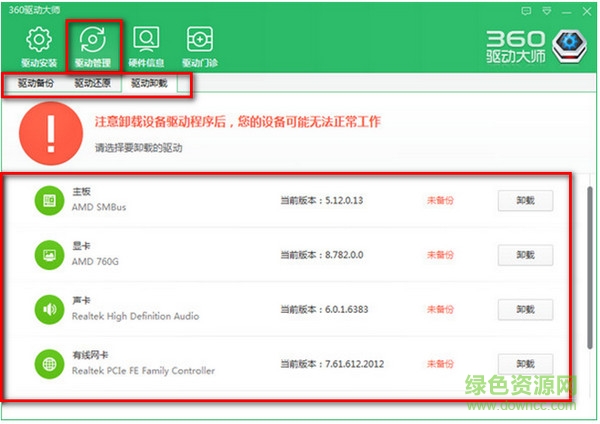Open the 硬件信息 hardware info icon
Viewport: 600px width, 424px height.
pyautogui.click(x=148, y=42)
